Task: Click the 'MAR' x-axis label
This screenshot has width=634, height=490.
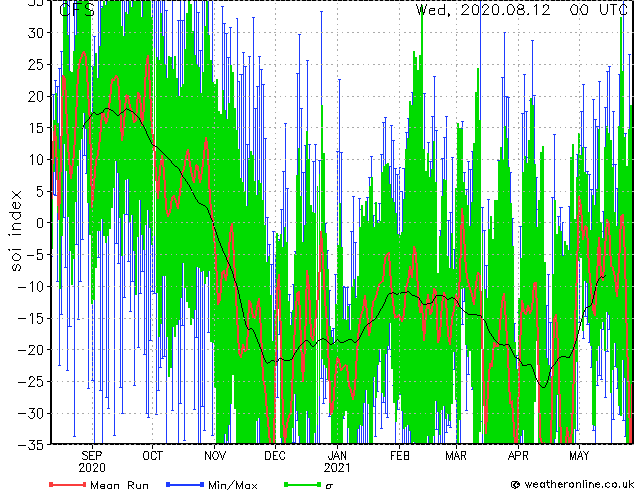Action: (456, 456)
